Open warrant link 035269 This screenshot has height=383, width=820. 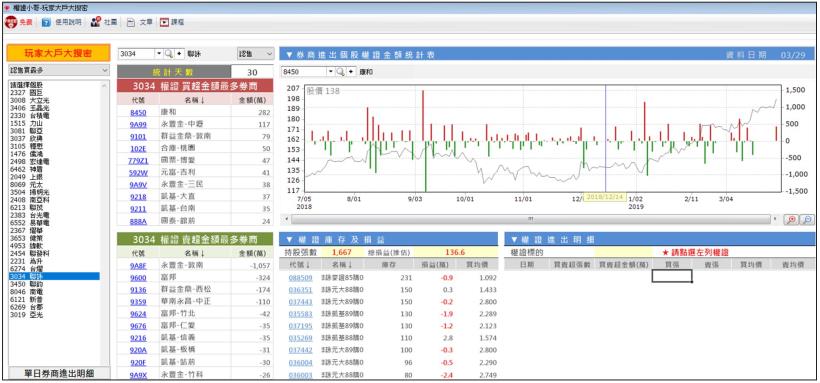(x=300, y=339)
